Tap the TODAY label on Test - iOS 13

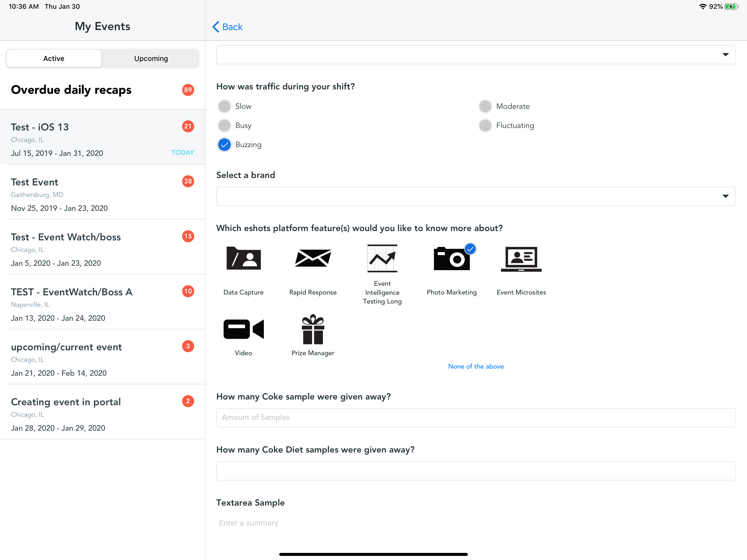click(x=182, y=152)
